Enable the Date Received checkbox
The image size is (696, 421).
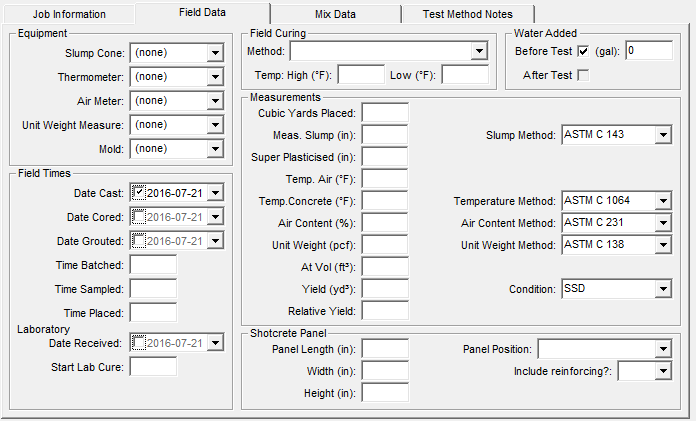pyautogui.click(x=140, y=343)
